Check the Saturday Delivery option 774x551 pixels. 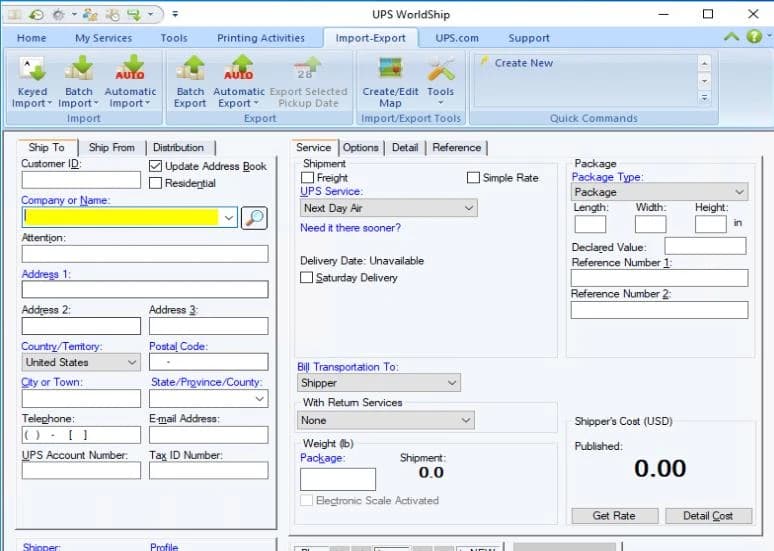coord(307,277)
